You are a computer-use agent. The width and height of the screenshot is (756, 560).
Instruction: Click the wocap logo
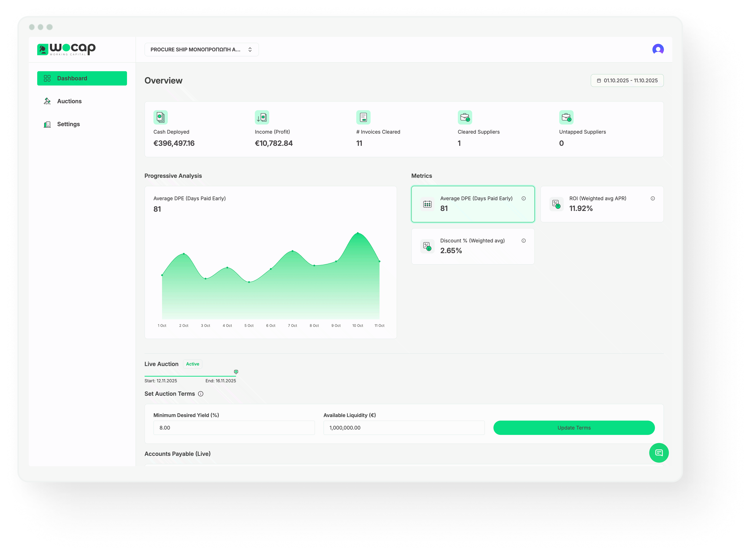click(x=66, y=50)
